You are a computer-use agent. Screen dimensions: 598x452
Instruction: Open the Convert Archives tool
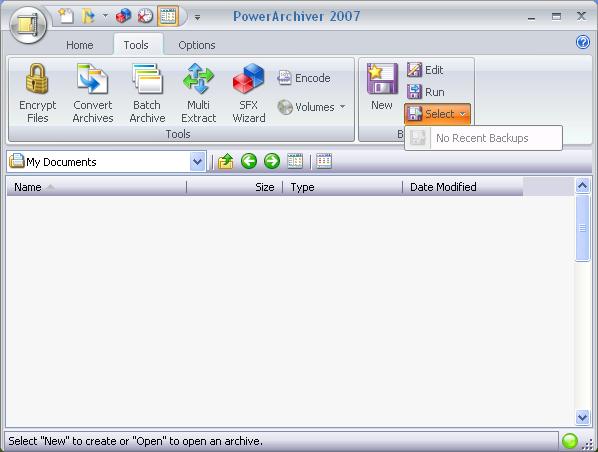click(x=93, y=93)
